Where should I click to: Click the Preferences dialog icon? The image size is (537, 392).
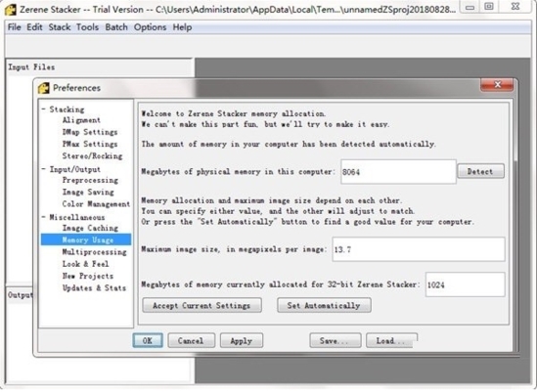pyautogui.click(x=43, y=88)
